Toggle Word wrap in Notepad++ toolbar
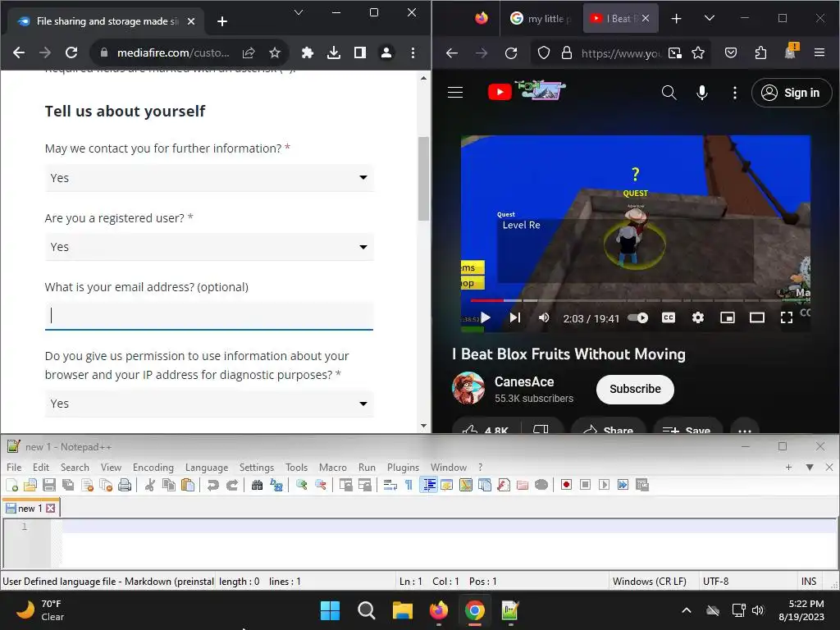This screenshot has width=840, height=630. [x=390, y=485]
